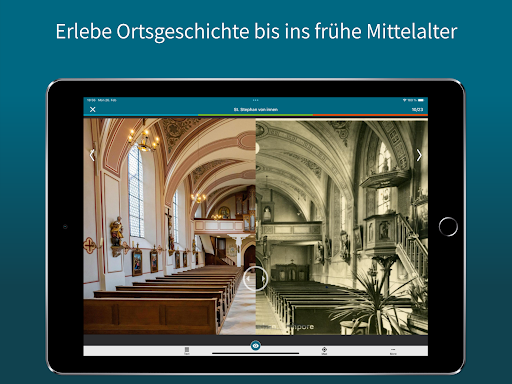Go to the next image with right chevron
Screen dimensions: 512x384
tap(419, 155)
